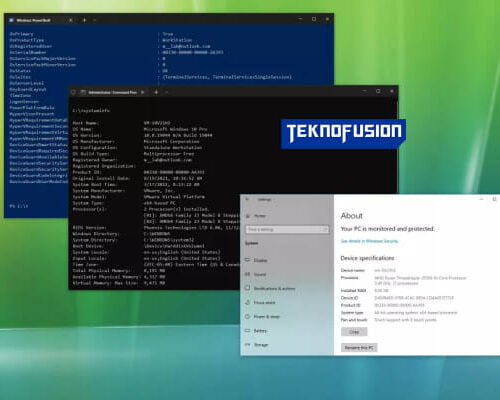Select the Administrator: Command Prompt tab
Screen dimensions: 500x400
pyautogui.click(x=113, y=92)
